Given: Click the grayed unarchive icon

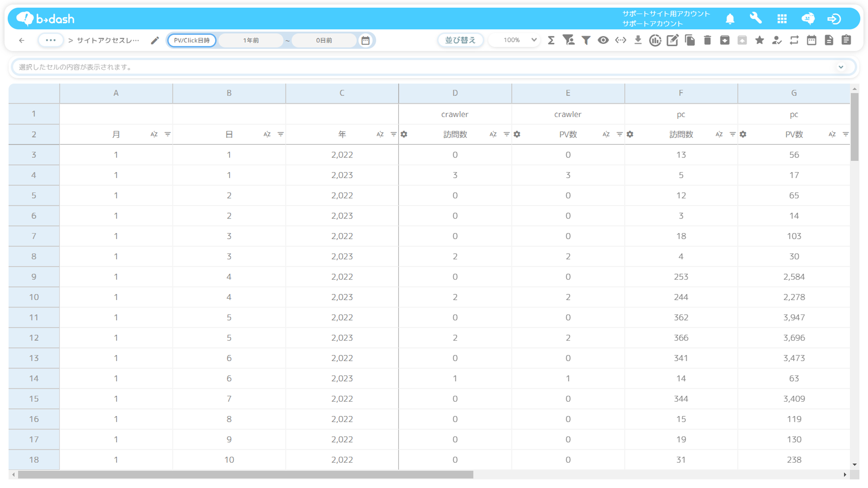Looking at the screenshot, I should click(x=742, y=40).
